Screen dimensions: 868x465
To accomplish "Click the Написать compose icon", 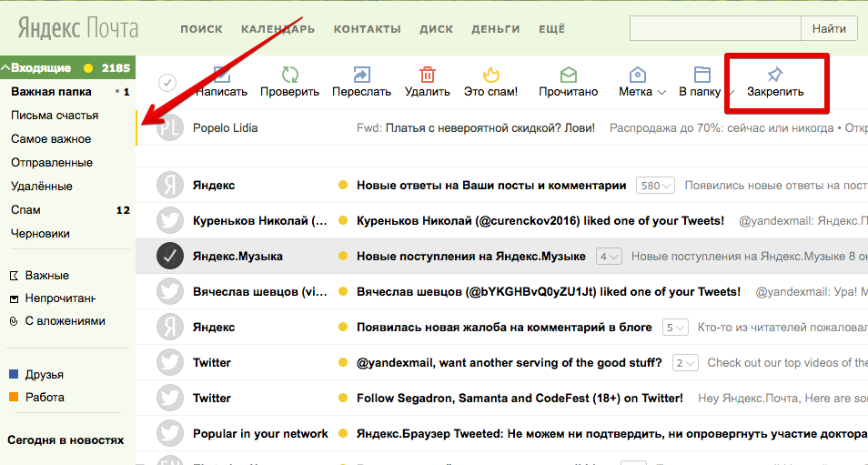I will [x=221, y=75].
